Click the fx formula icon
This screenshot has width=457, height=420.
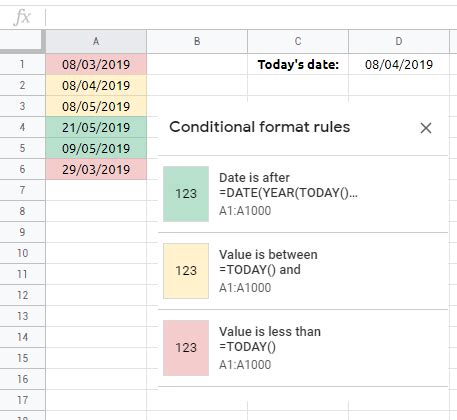22,17
